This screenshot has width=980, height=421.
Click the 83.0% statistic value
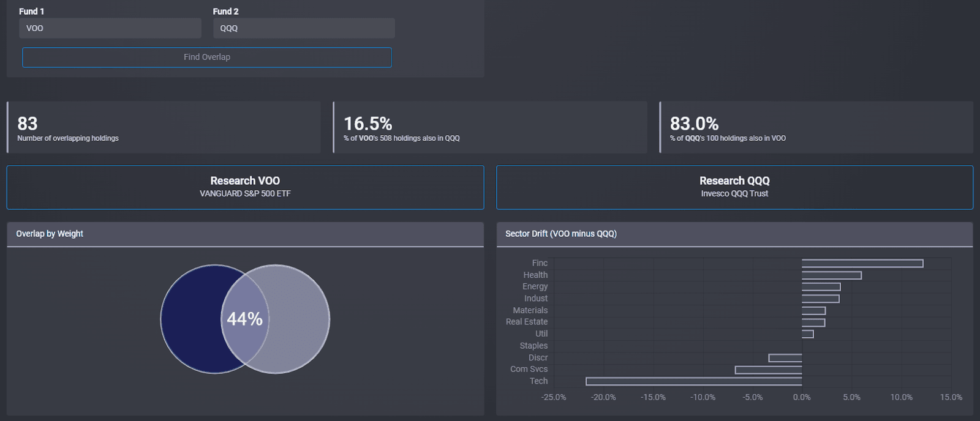click(694, 124)
